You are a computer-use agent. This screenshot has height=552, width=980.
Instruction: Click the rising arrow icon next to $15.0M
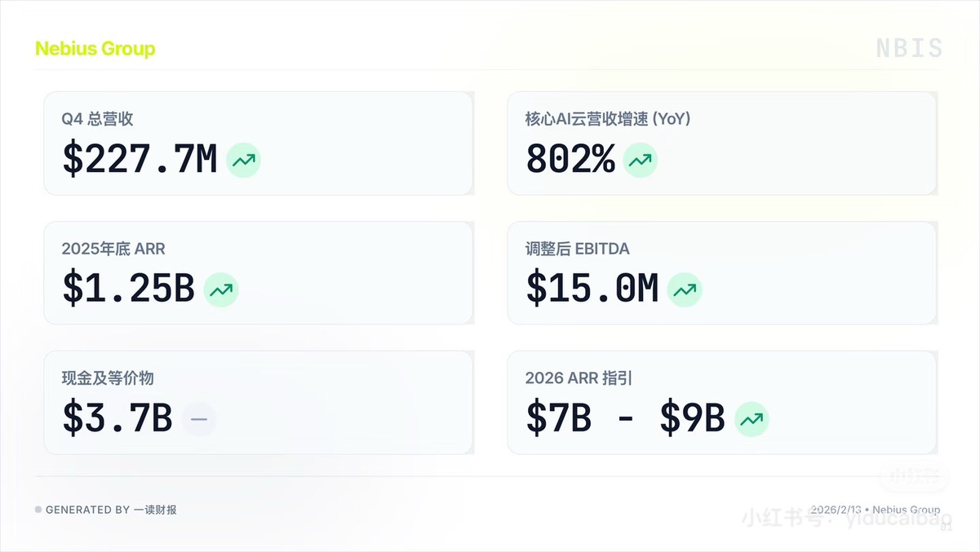[x=685, y=289]
